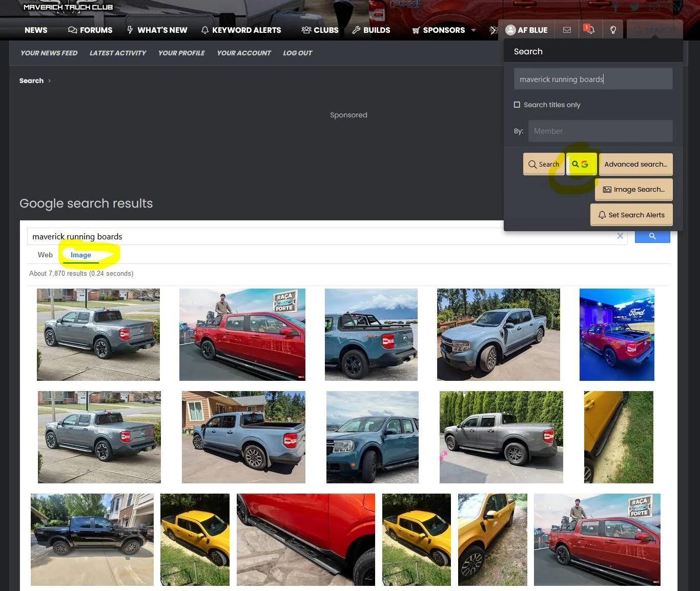Click the header Search button
Image resolution: width=700 pixels, height=591 pixels.
pyautogui.click(x=655, y=30)
